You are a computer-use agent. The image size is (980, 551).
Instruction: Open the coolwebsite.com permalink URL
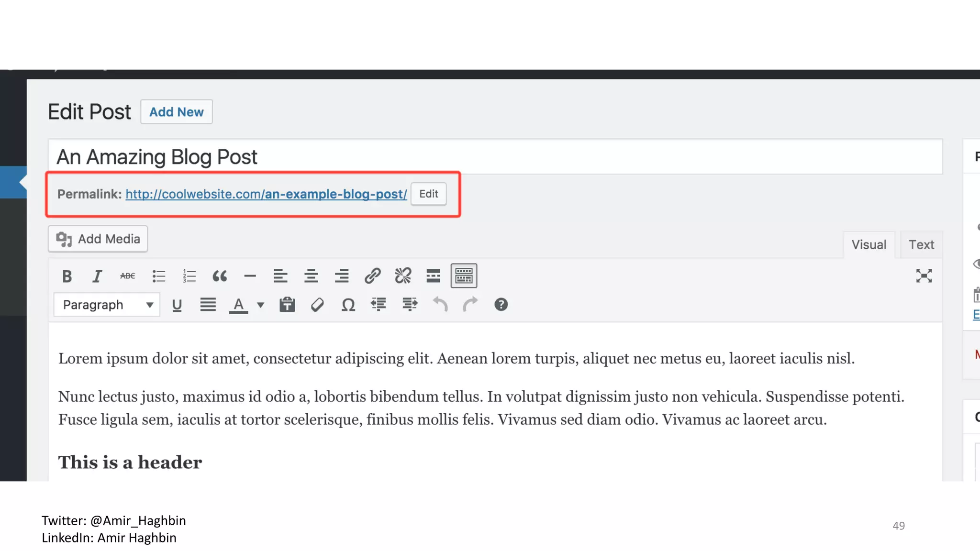point(266,194)
